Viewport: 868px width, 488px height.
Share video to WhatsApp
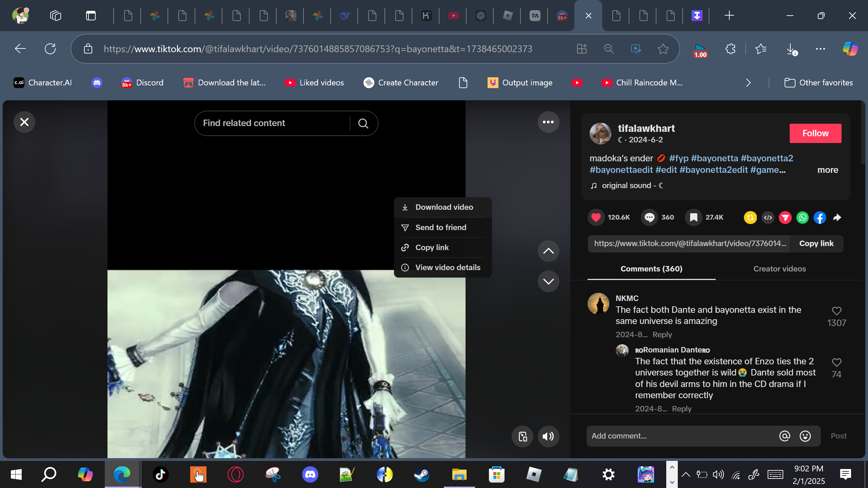[x=802, y=218]
